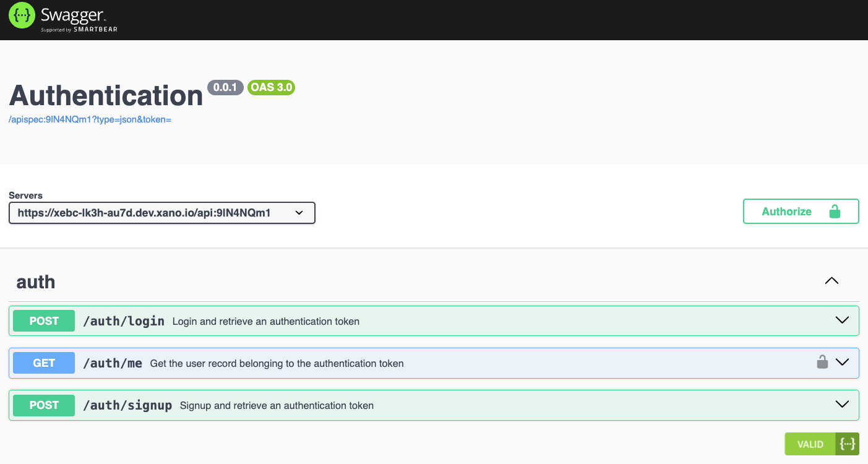The height and width of the screenshot is (464, 868).
Task: Expand the /auth/signup endpoint details
Action: (x=841, y=405)
